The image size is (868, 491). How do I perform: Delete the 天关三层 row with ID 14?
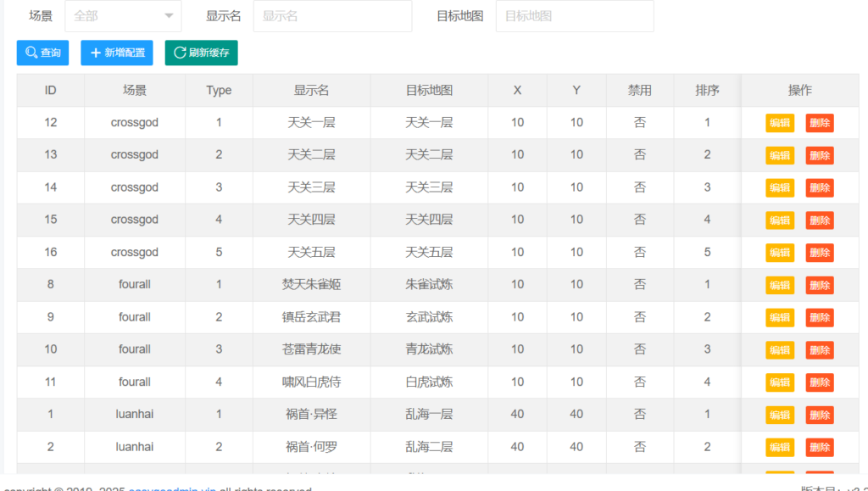coord(820,187)
